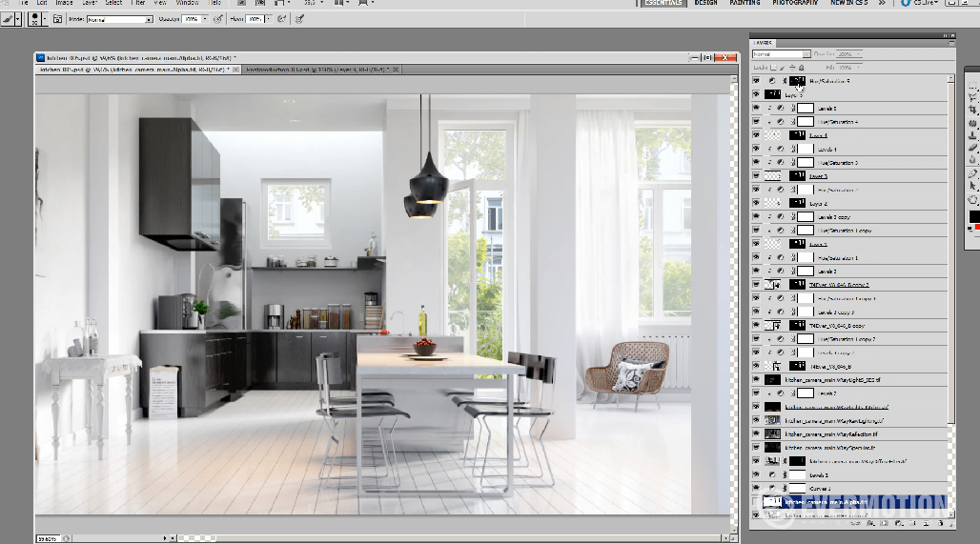Viewport: 980px width, 544px height.
Task: Open the brush Mode dropdown
Action: coord(119,19)
